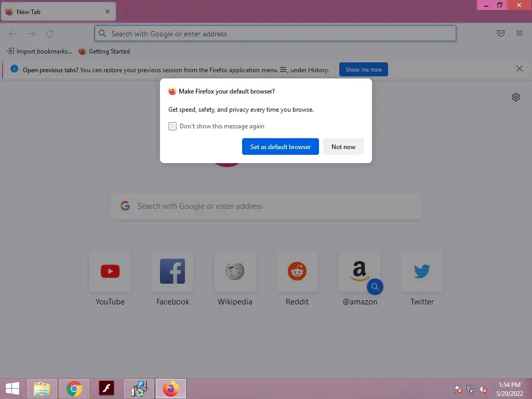This screenshot has height=399, width=532.
Task: Go back with the back arrow
Action: [12, 34]
